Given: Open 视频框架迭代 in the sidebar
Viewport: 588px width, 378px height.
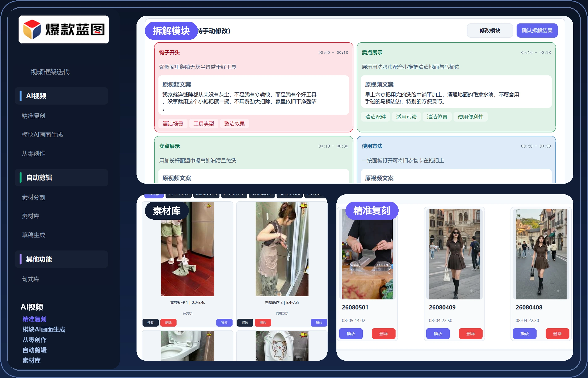Looking at the screenshot, I should (x=50, y=72).
